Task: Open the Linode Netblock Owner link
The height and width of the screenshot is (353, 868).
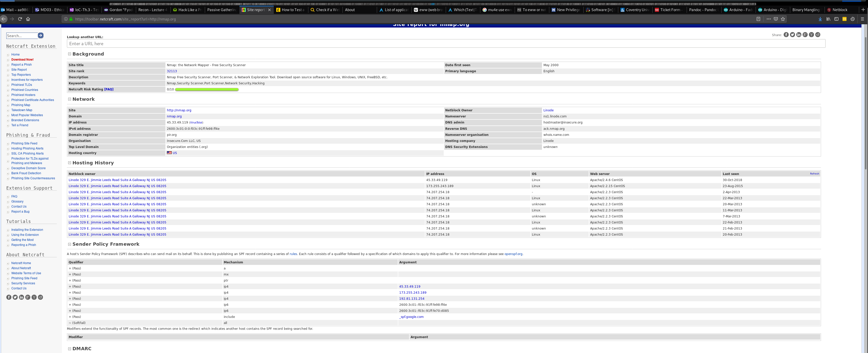Action: (548, 110)
